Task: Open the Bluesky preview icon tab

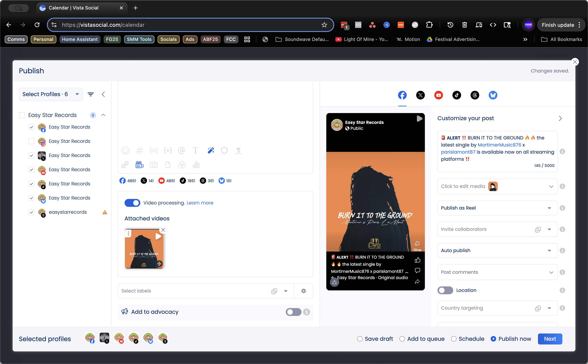Action: 493,95
